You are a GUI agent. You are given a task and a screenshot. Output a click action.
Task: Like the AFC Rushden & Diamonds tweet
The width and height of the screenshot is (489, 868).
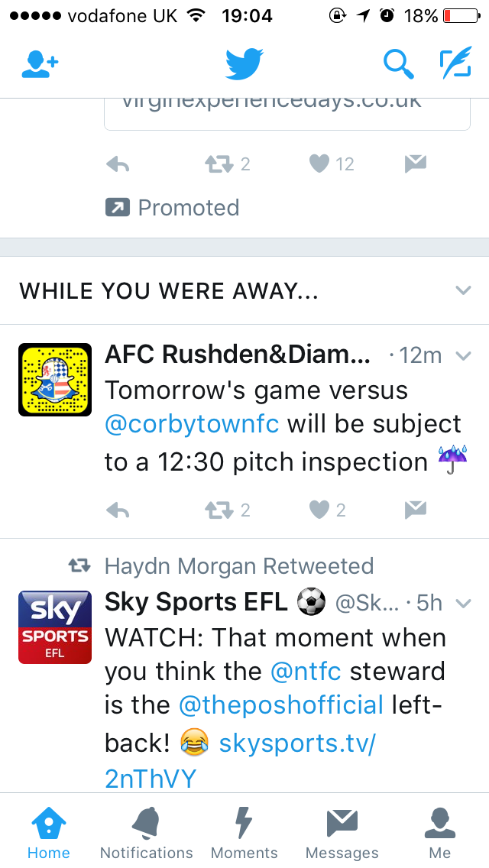(x=319, y=510)
